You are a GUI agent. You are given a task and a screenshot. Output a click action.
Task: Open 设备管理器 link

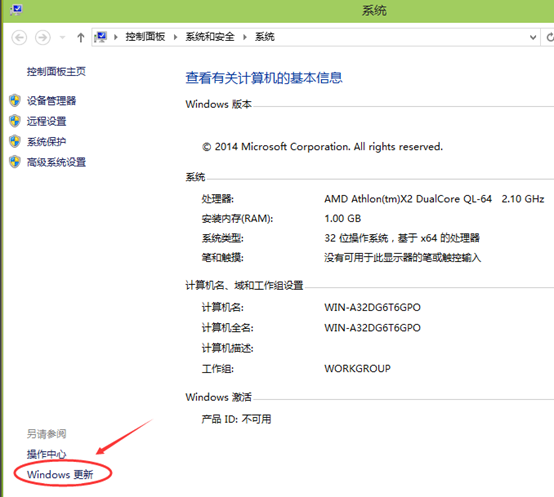[52, 101]
